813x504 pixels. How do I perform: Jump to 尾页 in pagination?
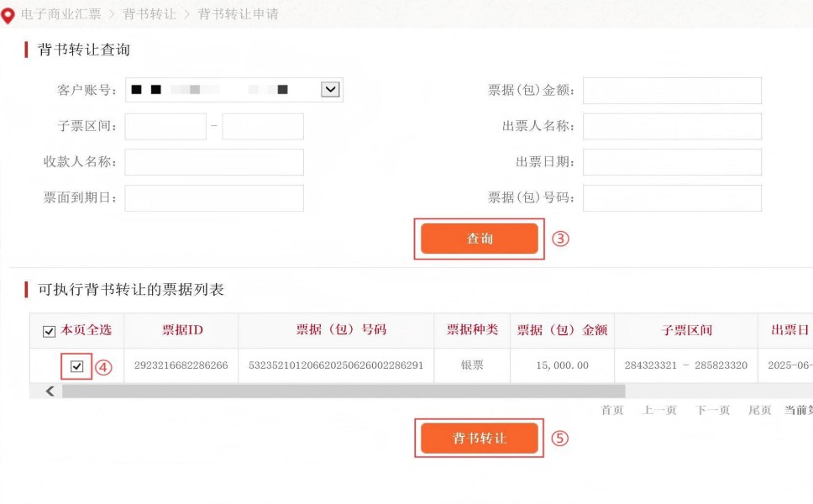(x=759, y=410)
